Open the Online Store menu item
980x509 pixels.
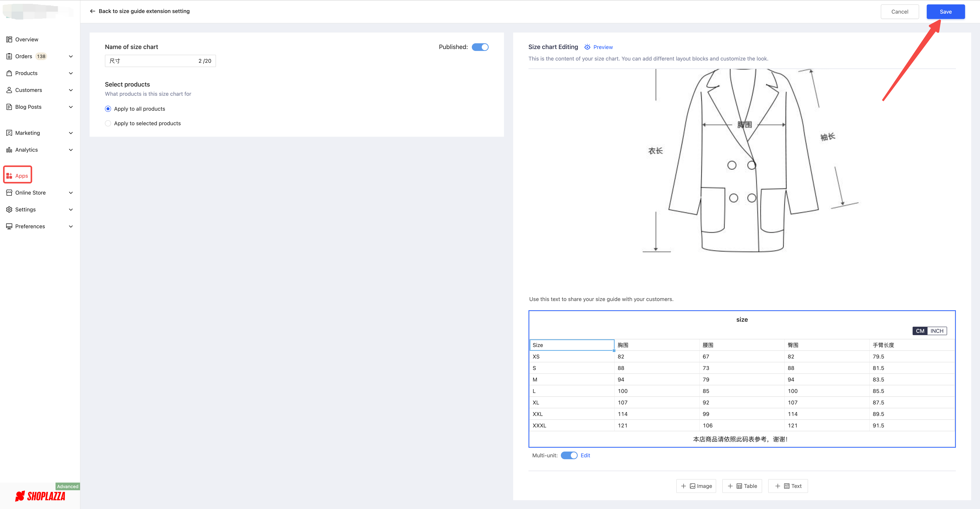[30, 193]
